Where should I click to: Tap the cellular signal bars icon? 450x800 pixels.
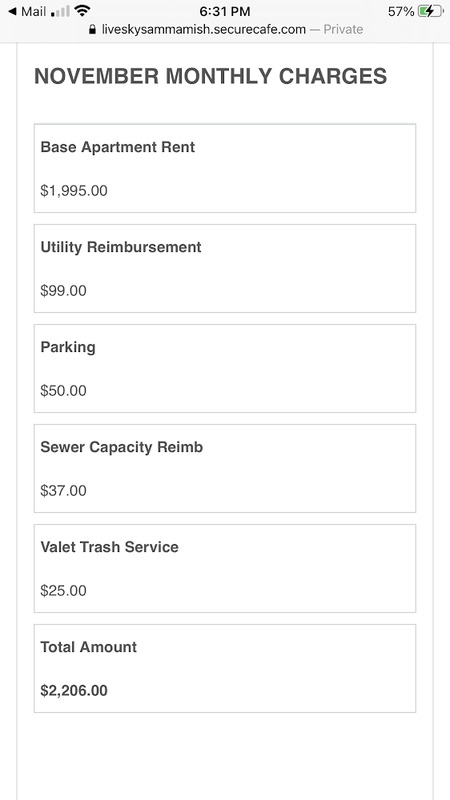(60, 11)
